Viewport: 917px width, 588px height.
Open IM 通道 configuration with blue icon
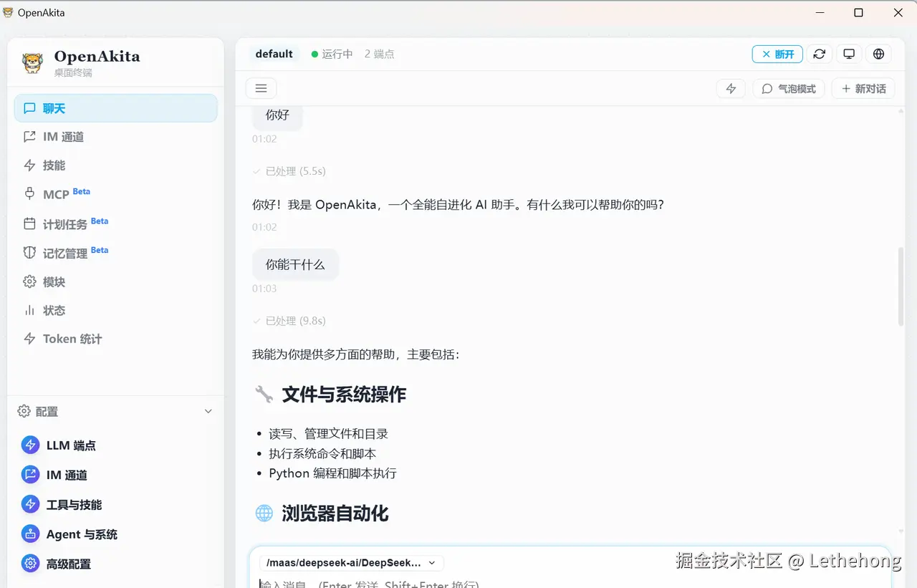point(115,475)
